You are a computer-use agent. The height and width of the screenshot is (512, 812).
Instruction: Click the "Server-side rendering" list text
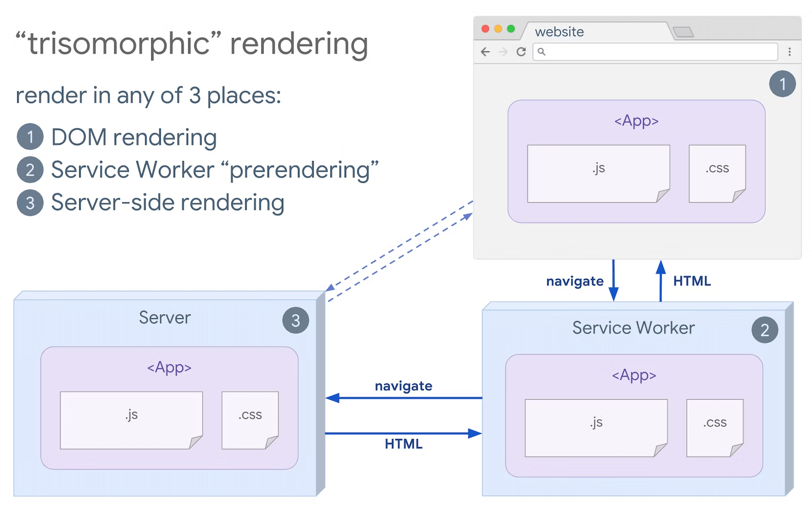pos(167,203)
